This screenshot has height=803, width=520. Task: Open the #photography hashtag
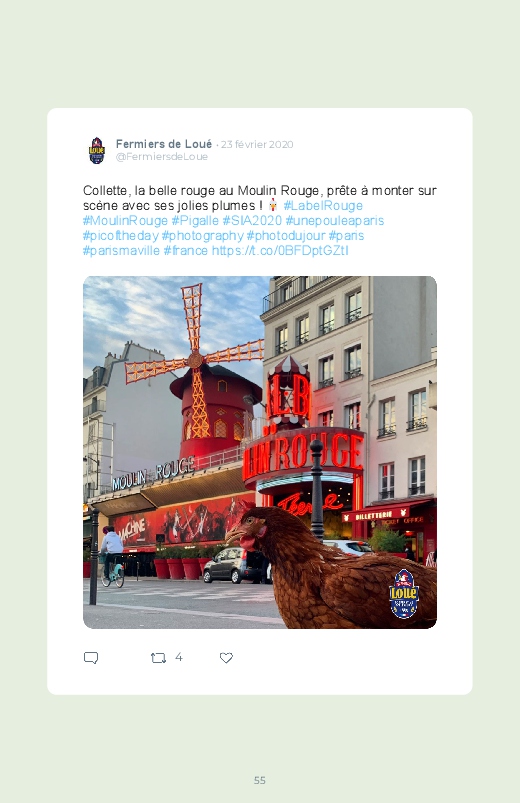[x=202, y=236]
